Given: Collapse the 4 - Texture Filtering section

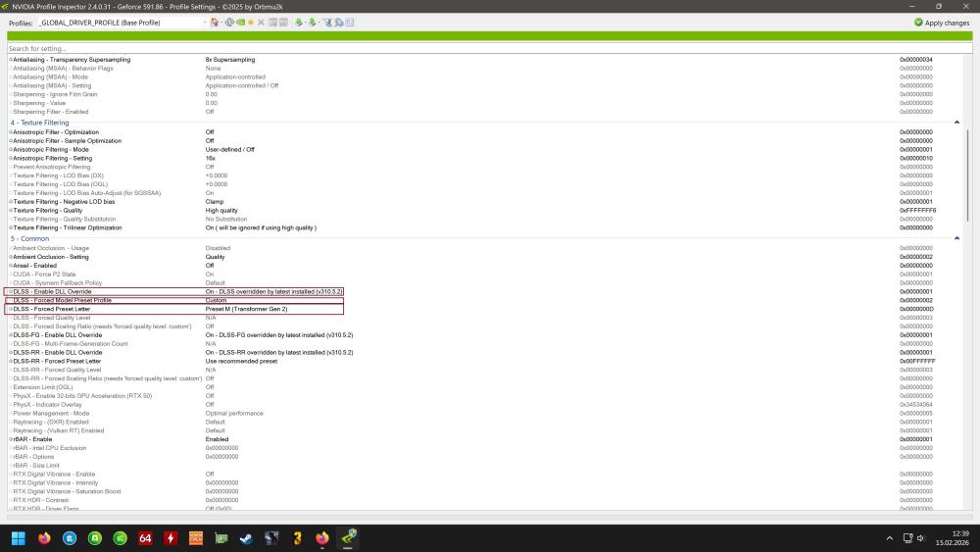Looking at the screenshot, I should tap(956, 123).
